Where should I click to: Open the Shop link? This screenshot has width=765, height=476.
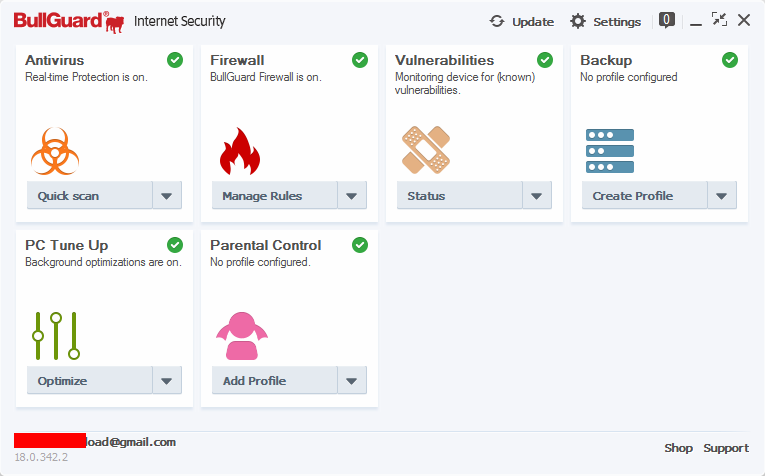click(678, 448)
